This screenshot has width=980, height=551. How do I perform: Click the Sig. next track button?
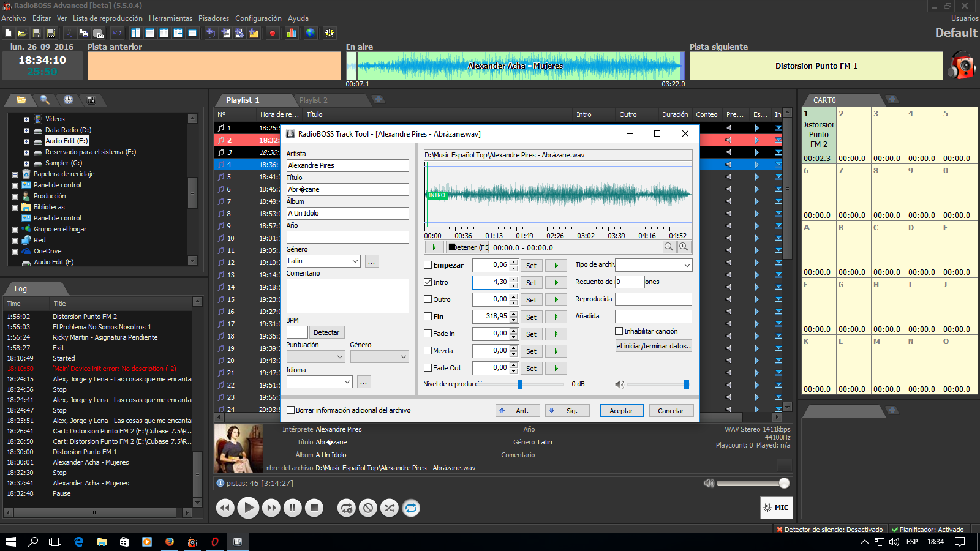567,411
